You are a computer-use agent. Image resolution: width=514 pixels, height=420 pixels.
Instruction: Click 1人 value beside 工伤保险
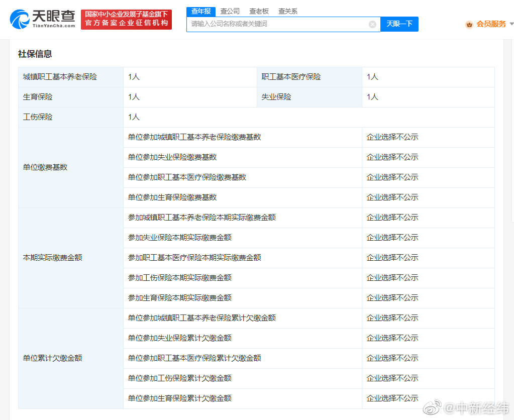click(x=134, y=117)
